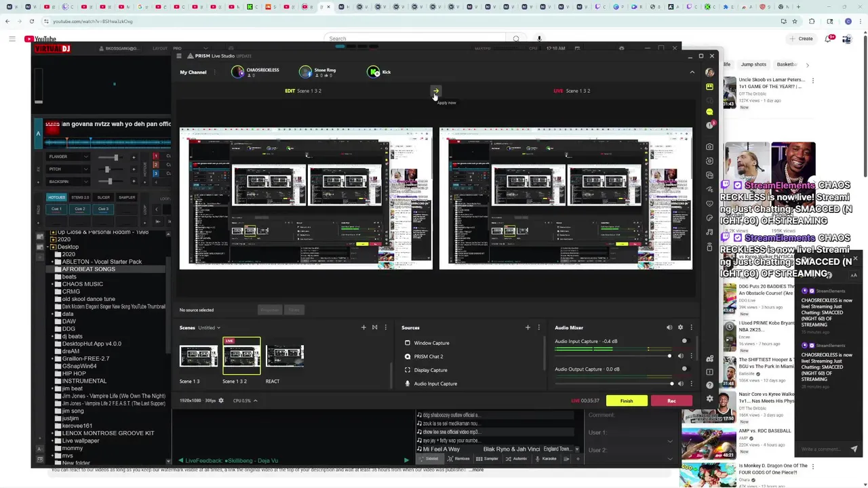Toggle VirtualDJ Backspin effect plus button
Screen dimensions: 868x488
click(x=134, y=182)
